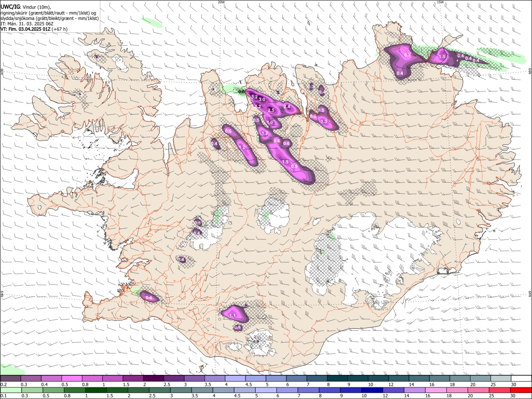Click the '0.9' precipitation value on the map
532x399 pixels.
tap(294, 166)
